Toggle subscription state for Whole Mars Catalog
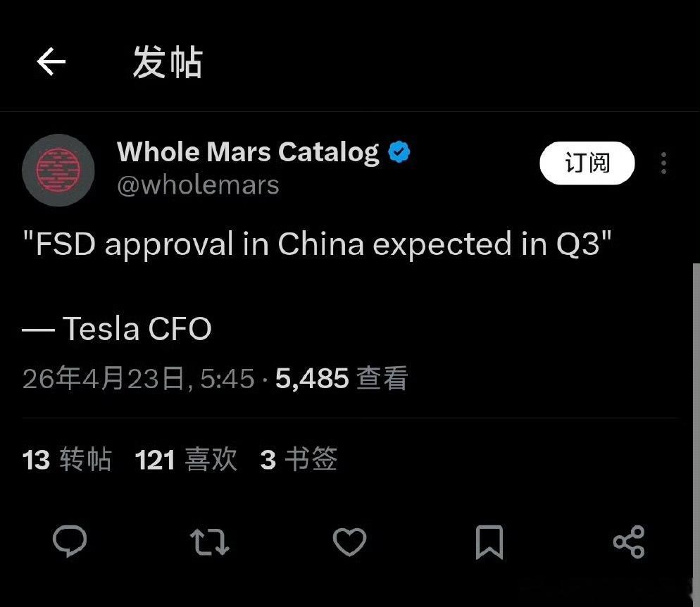 [587, 163]
